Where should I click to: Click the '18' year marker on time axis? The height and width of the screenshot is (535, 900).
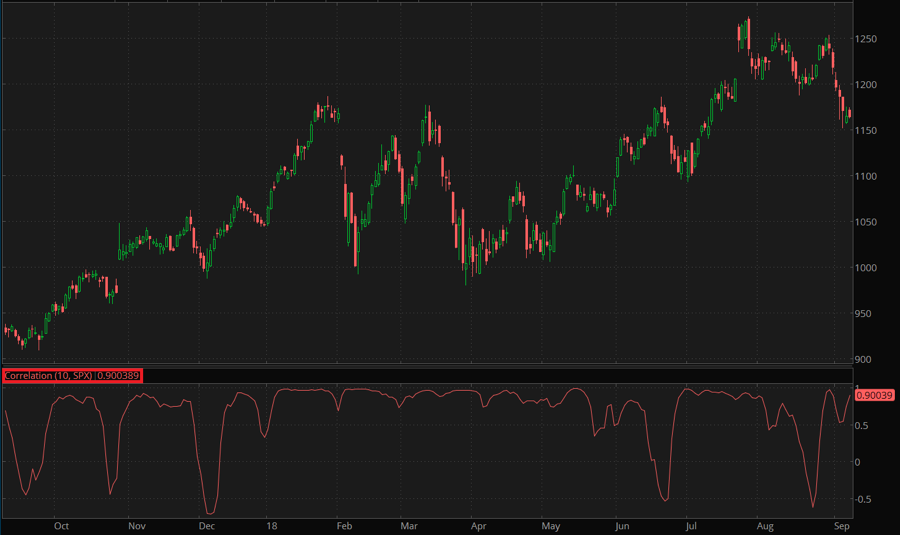[271, 525]
